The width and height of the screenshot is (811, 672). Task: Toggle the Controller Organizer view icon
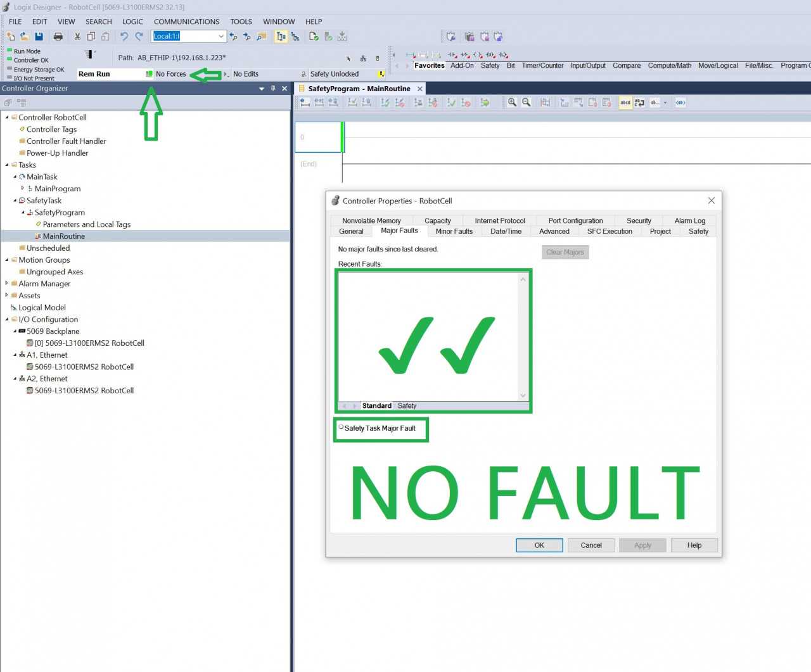click(281, 37)
